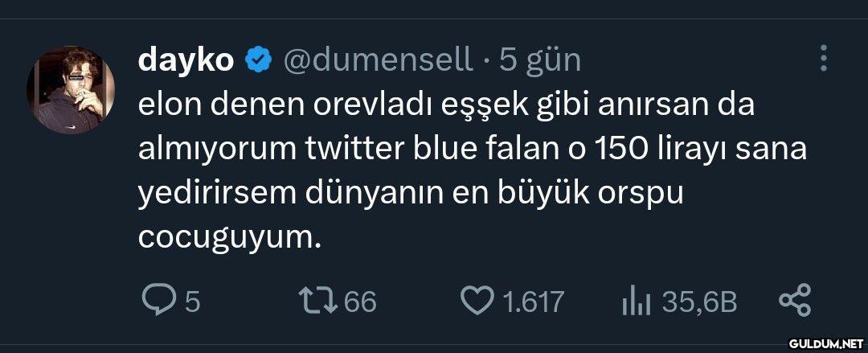868x353 pixels.
Task: Click the display name dayko
Action: (x=186, y=60)
